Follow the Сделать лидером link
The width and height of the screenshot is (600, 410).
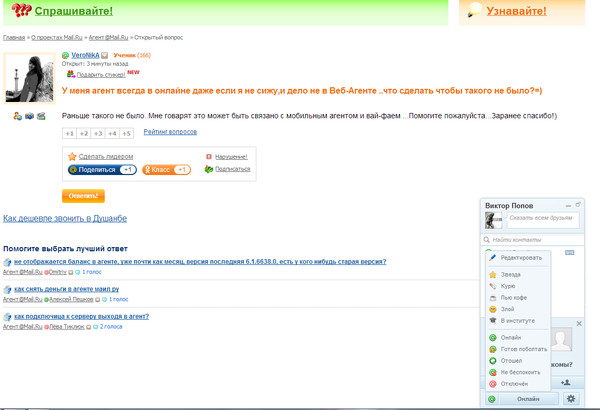(106, 157)
